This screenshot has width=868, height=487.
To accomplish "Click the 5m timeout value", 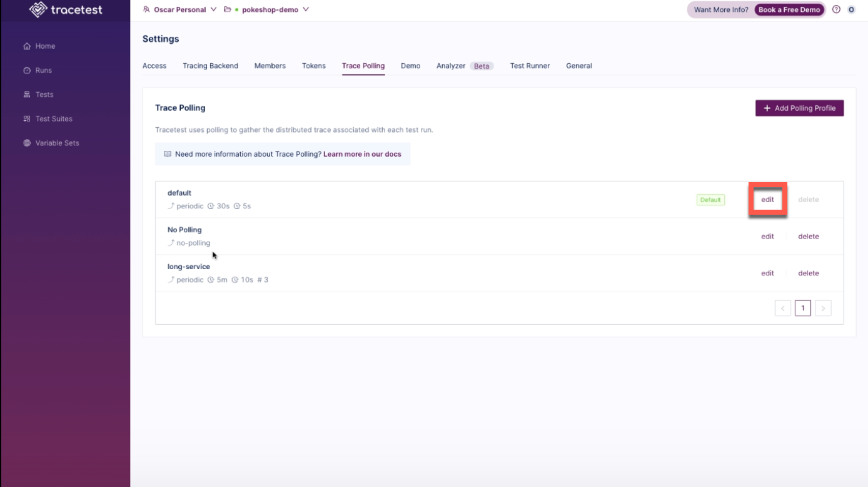I will (222, 280).
